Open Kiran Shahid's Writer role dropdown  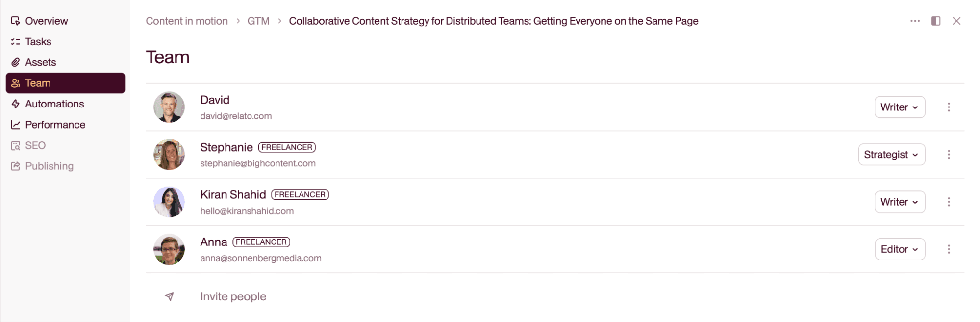[x=899, y=202]
